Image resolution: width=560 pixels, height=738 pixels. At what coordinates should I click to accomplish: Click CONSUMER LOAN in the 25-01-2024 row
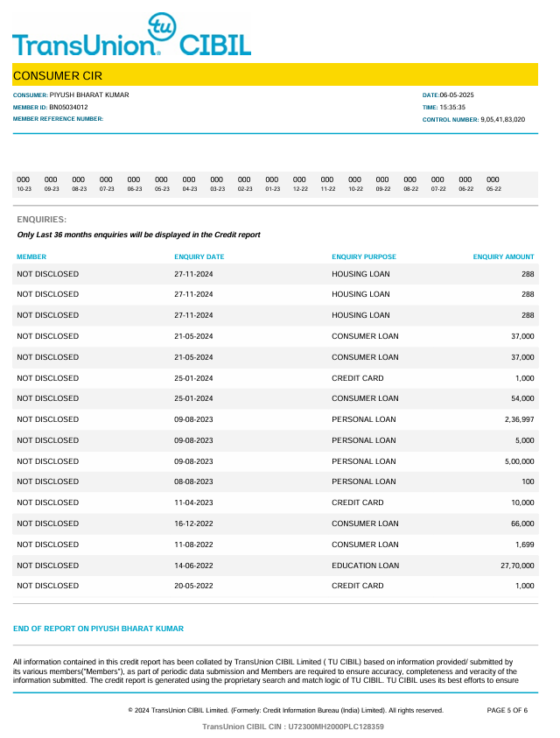coord(365,398)
